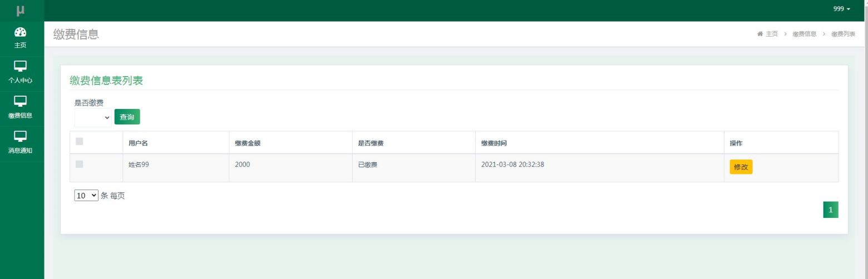Click 缴费列表 breadcrumb item
The height and width of the screenshot is (279, 868).
point(844,34)
